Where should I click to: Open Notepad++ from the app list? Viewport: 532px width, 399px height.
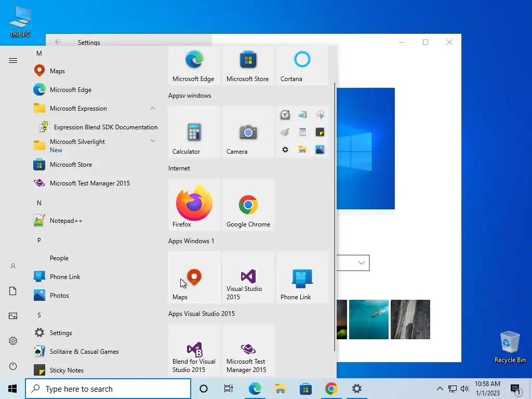(97, 220)
